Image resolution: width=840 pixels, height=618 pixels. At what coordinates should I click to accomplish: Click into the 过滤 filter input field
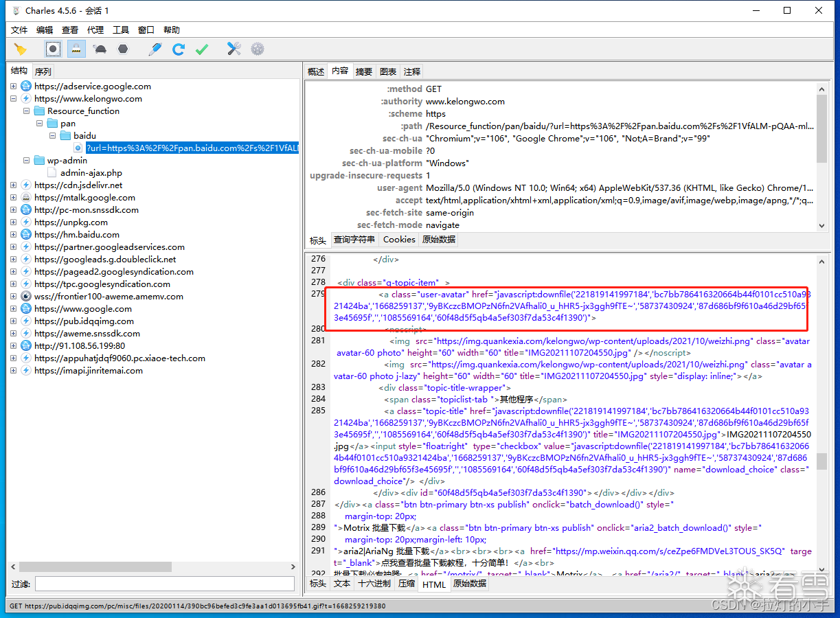165,584
